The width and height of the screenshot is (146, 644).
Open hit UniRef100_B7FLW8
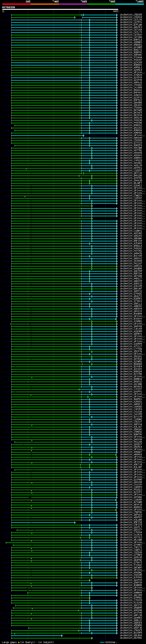click(x=131, y=25)
